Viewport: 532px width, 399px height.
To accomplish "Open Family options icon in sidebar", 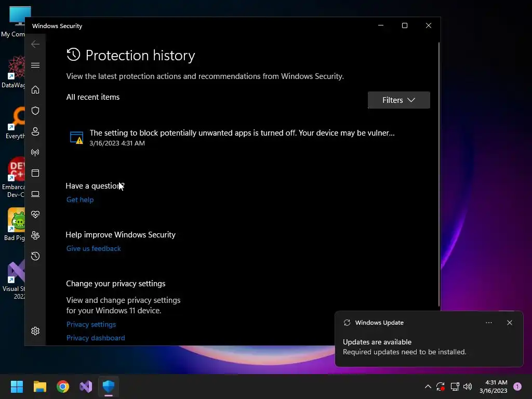I will point(35,235).
